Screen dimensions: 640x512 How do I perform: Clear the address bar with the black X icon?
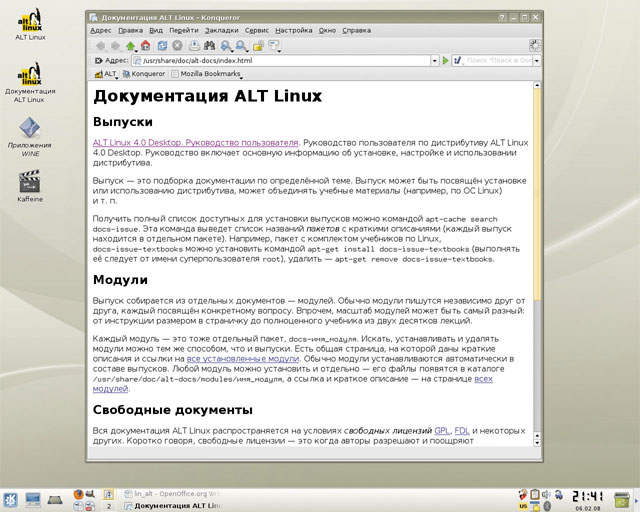coord(98,61)
